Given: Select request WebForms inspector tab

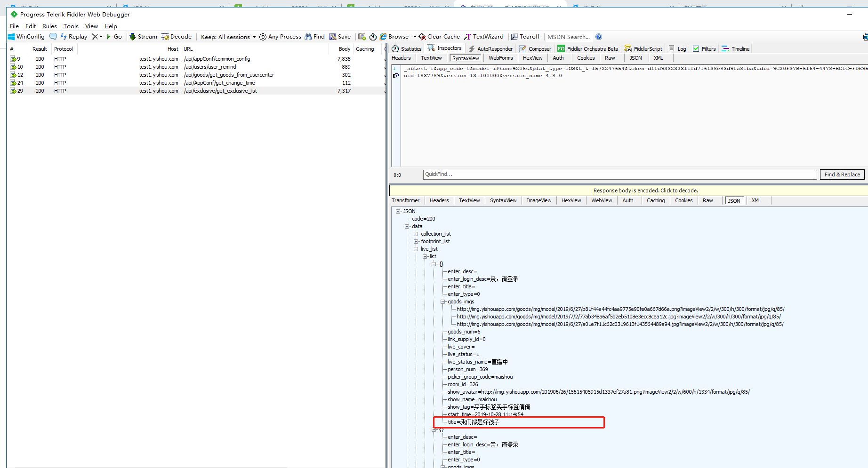Looking at the screenshot, I should 501,58.
